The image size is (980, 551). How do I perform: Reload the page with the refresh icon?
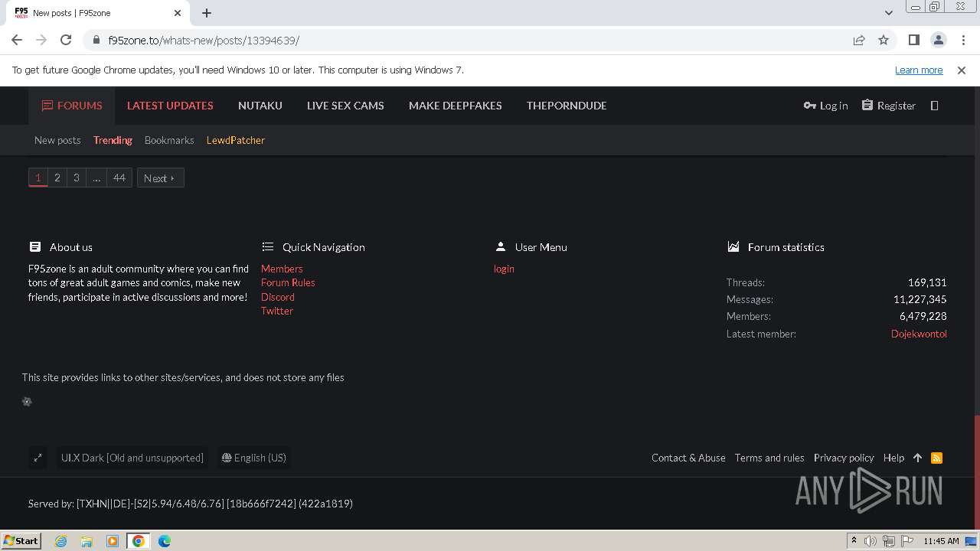[x=66, y=40]
